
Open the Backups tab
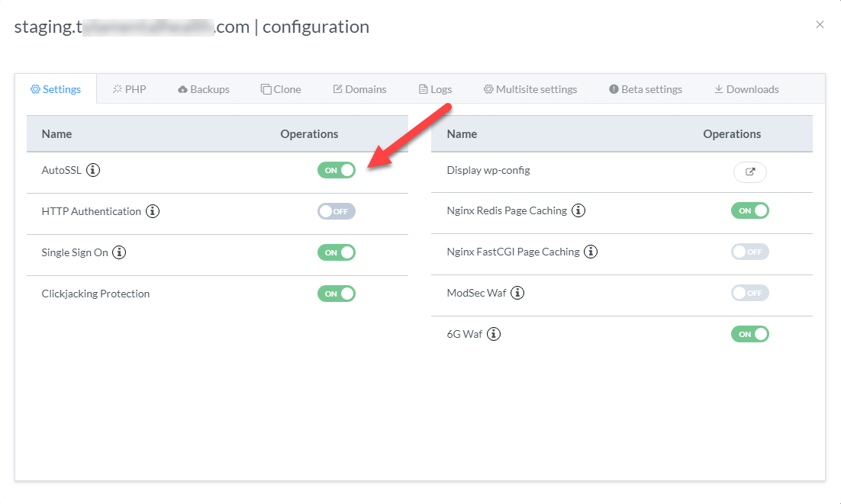204,89
